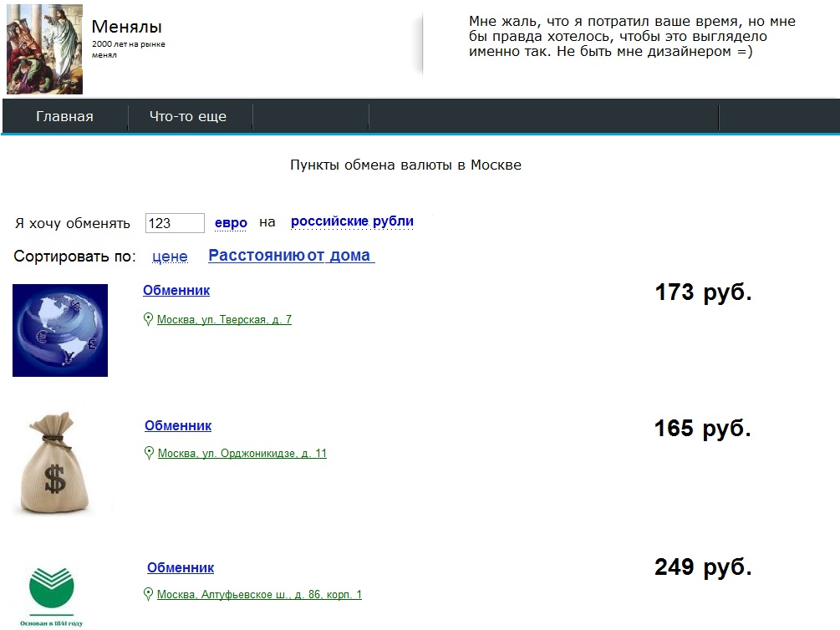This screenshot has width=840, height=630.
Task: Open the Что-то еще menu item
Action: pyautogui.click(x=188, y=117)
